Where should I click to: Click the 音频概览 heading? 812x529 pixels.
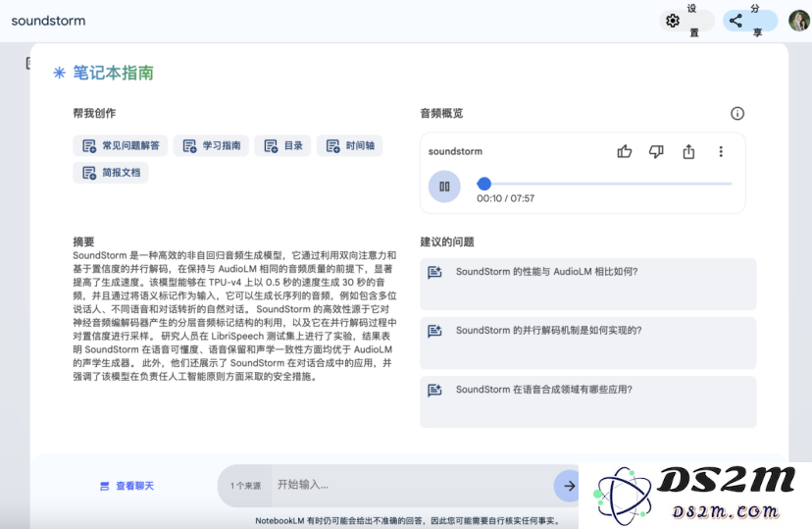tap(441, 114)
